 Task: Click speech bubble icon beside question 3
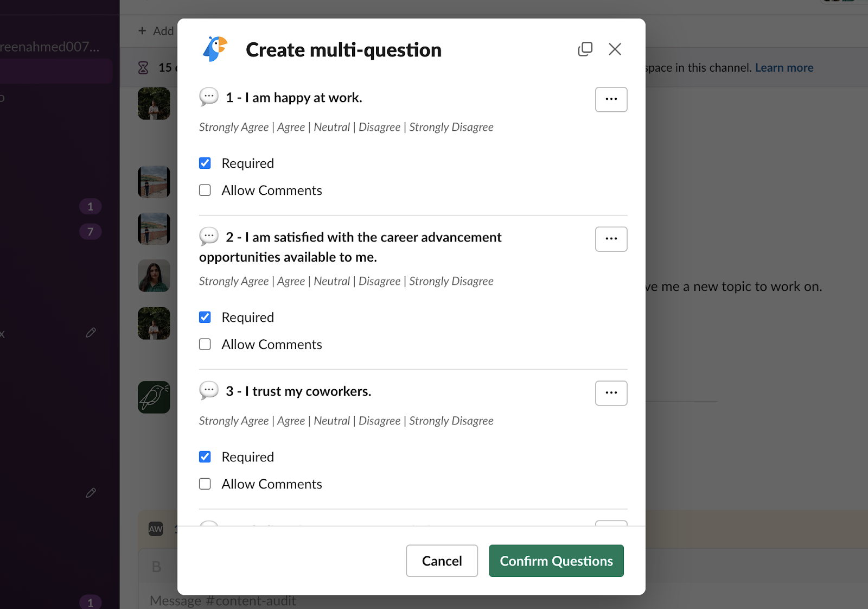pos(209,391)
